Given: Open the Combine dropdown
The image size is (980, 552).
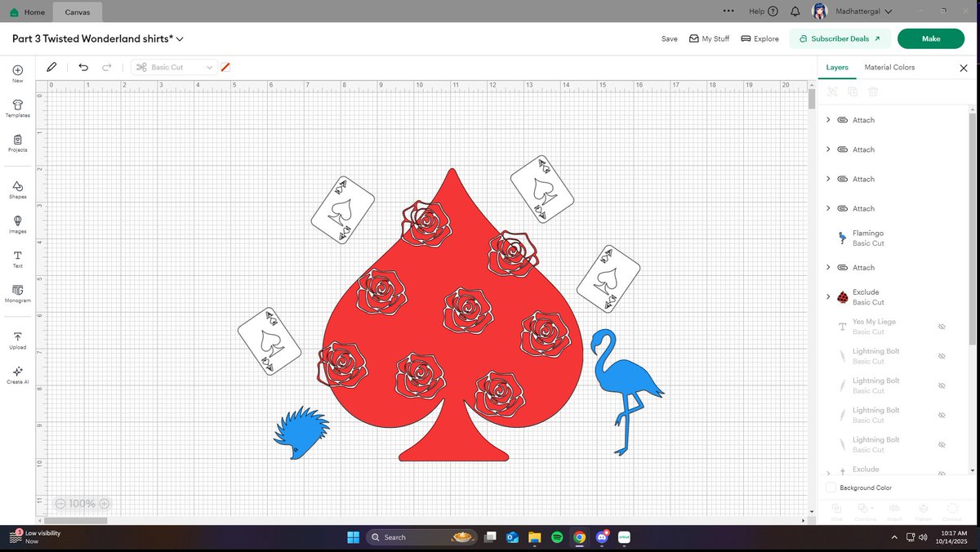Looking at the screenshot, I should (865, 511).
